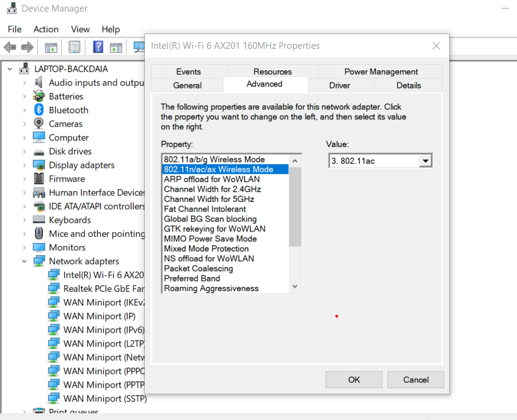Click the blue Help toolbar icon
The width and height of the screenshot is (517, 420).
tap(98, 47)
